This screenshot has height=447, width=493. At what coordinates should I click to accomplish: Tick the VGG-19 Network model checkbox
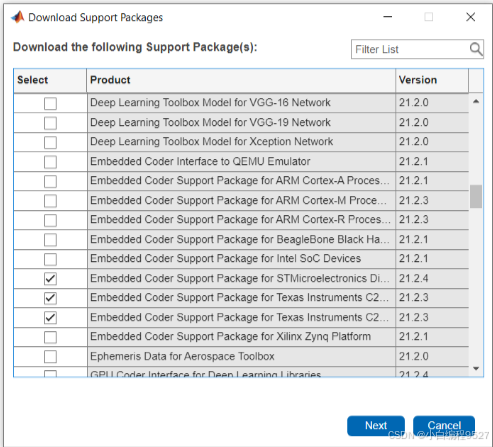(50, 123)
